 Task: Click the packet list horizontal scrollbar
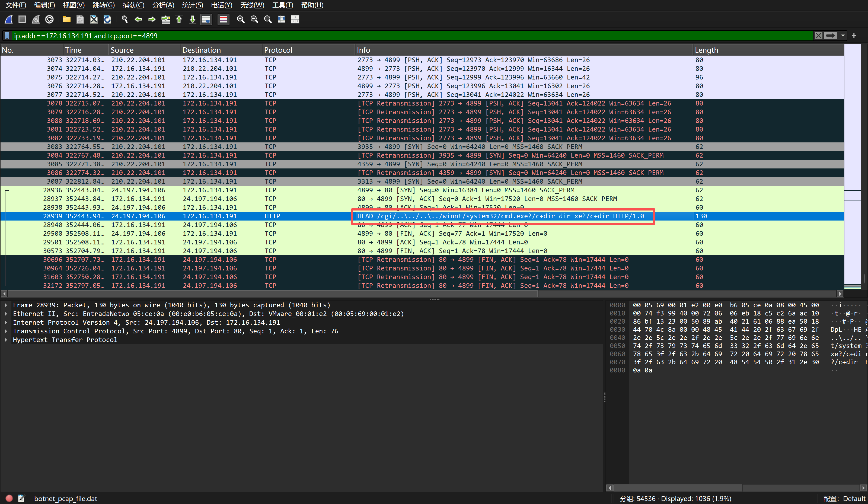(272, 294)
